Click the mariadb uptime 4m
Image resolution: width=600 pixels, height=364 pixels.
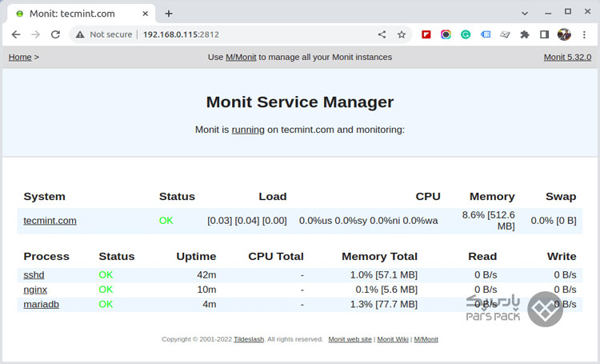click(x=210, y=304)
